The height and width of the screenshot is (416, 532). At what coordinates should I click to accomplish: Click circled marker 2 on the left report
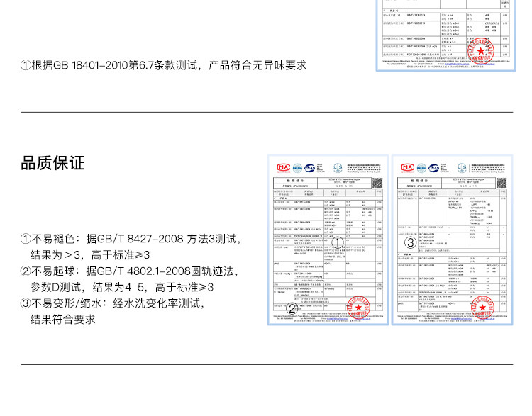tap(291, 308)
